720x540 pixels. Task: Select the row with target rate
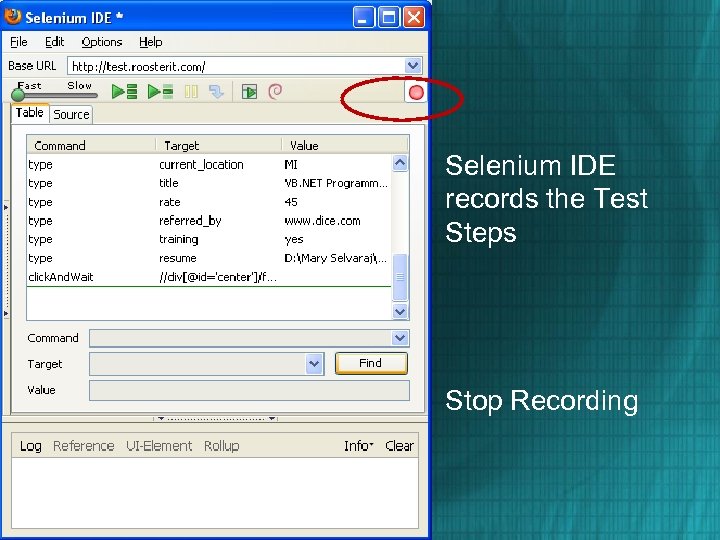pos(209,202)
